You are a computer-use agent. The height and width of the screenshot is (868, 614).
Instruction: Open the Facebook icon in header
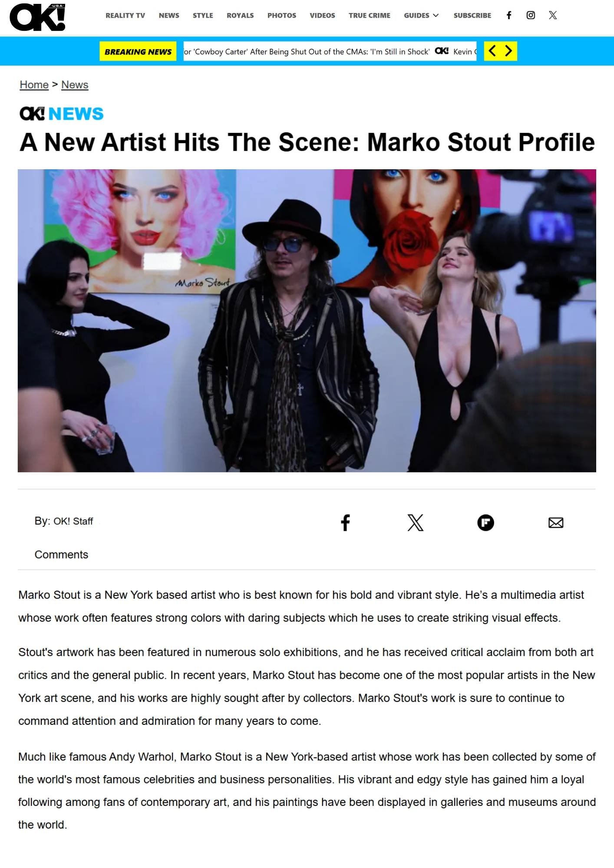coord(509,16)
